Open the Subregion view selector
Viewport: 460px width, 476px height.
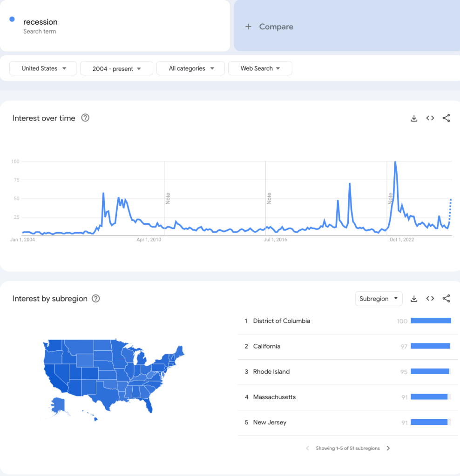click(x=379, y=299)
